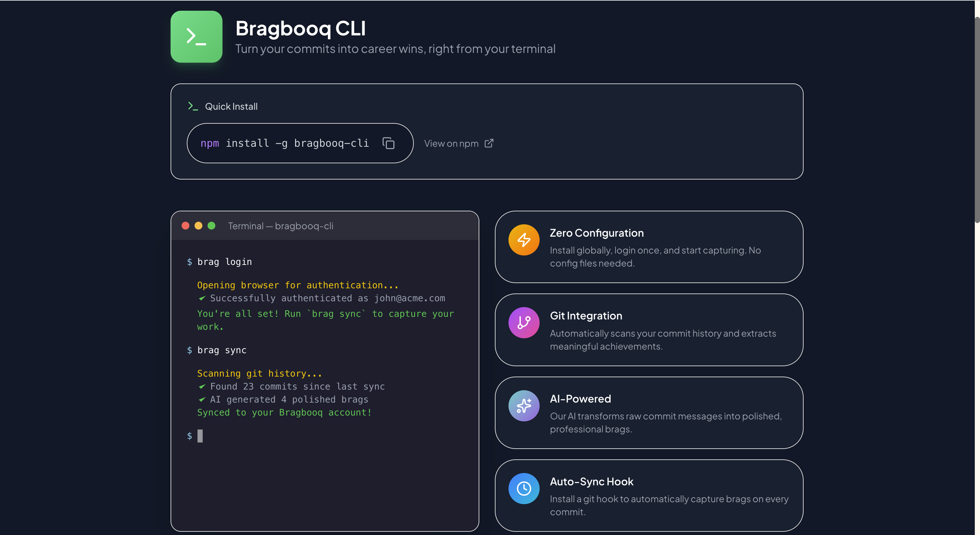980x535 pixels.
Task: Click the external link icon beside npm
Action: (x=489, y=143)
